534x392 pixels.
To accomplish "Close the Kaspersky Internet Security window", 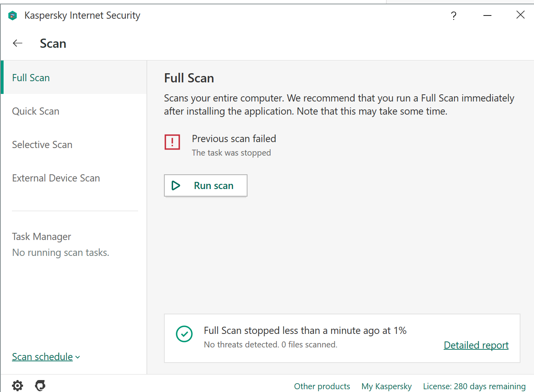I will pos(520,15).
